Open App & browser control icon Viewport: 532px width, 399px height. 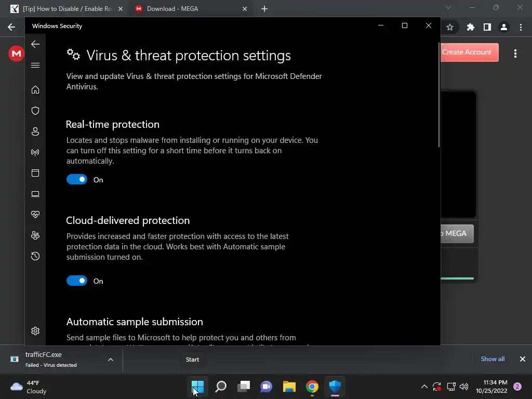point(35,173)
